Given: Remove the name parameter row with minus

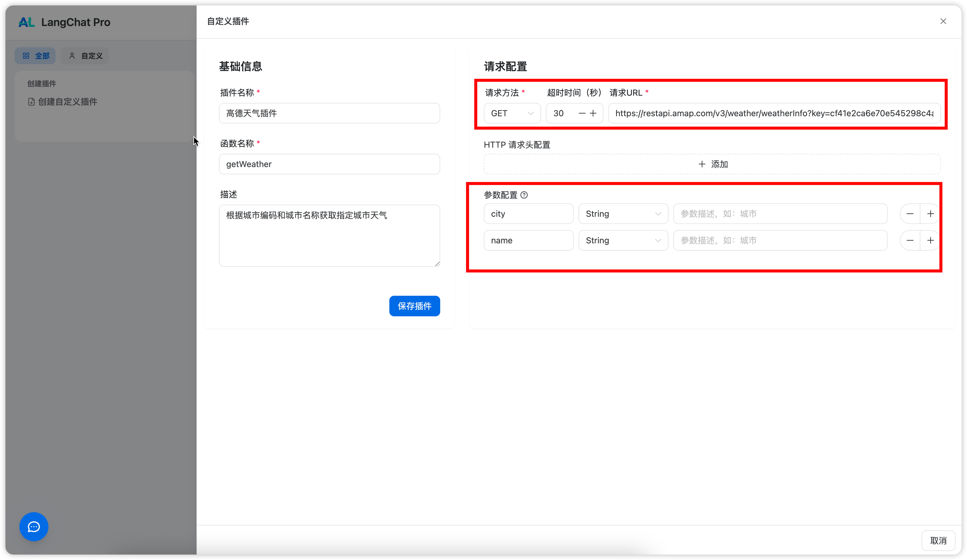Looking at the screenshot, I should 910,240.
